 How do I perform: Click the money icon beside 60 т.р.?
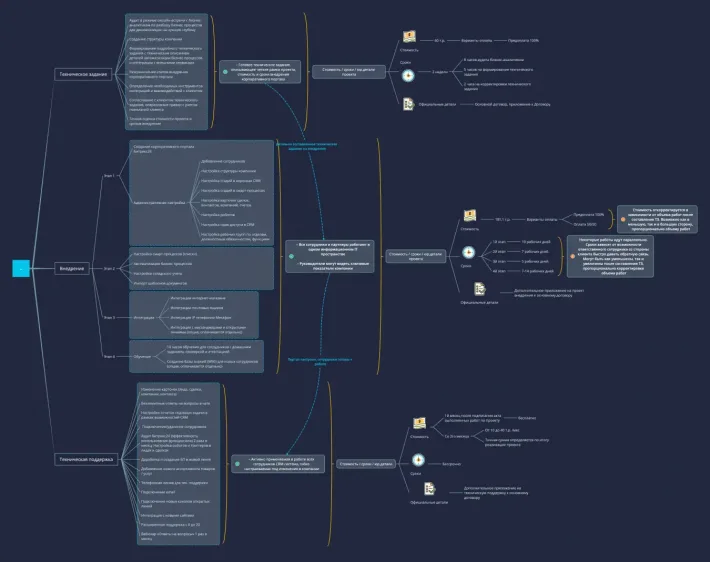[409, 37]
